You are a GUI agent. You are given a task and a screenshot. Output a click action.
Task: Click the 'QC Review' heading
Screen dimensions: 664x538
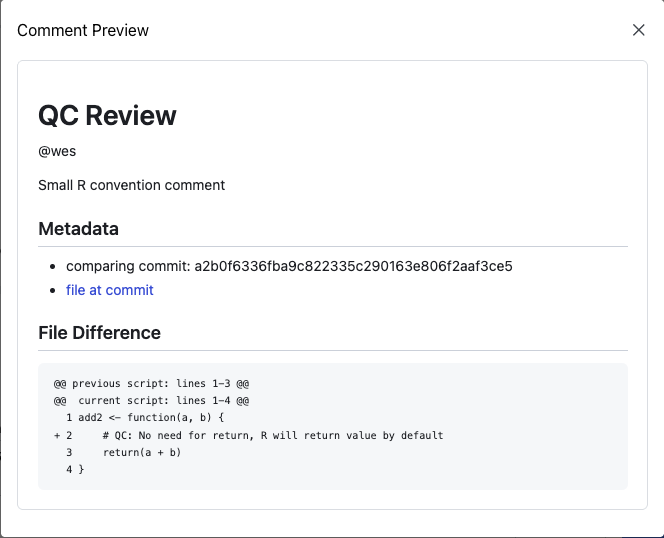(107, 116)
